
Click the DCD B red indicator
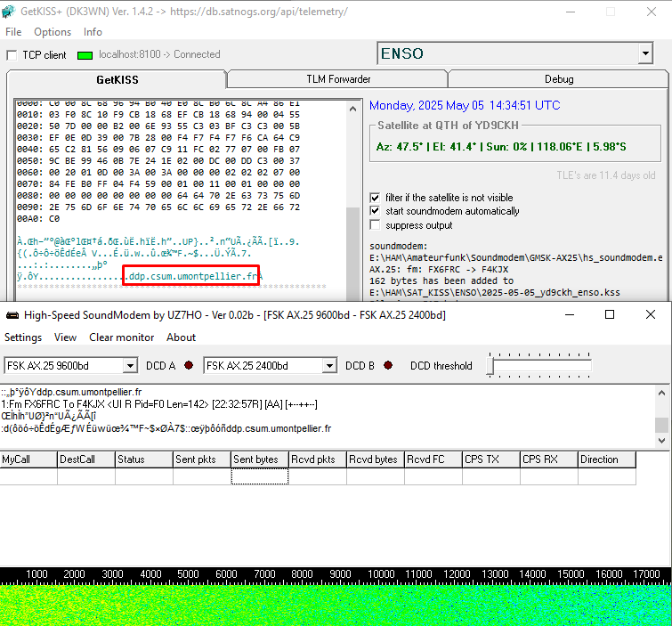point(388,365)
